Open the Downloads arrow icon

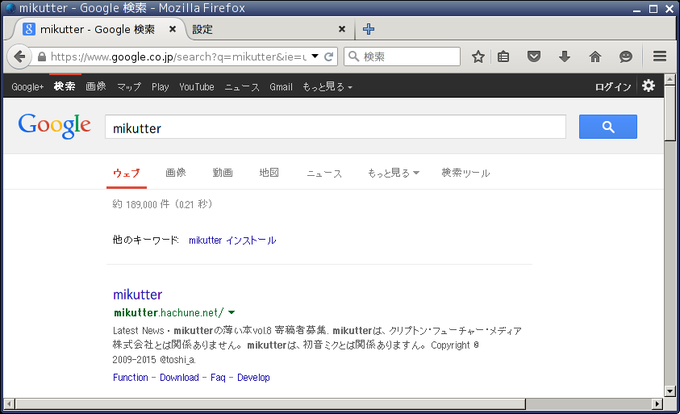pyautogui.click(x=564, y=57)
